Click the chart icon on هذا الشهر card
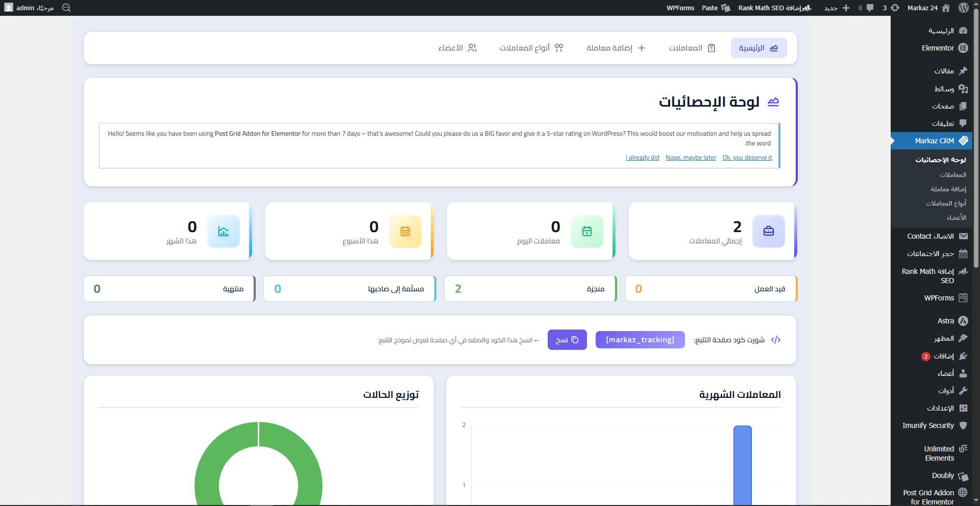The width and height of the screenshot is (980, 506). coord(224,231)
